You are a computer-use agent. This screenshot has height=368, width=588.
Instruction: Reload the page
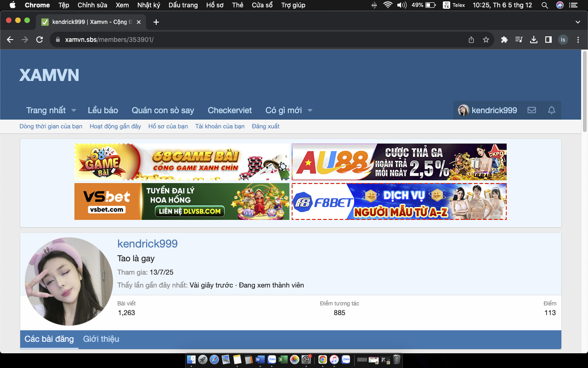(40, 40)
